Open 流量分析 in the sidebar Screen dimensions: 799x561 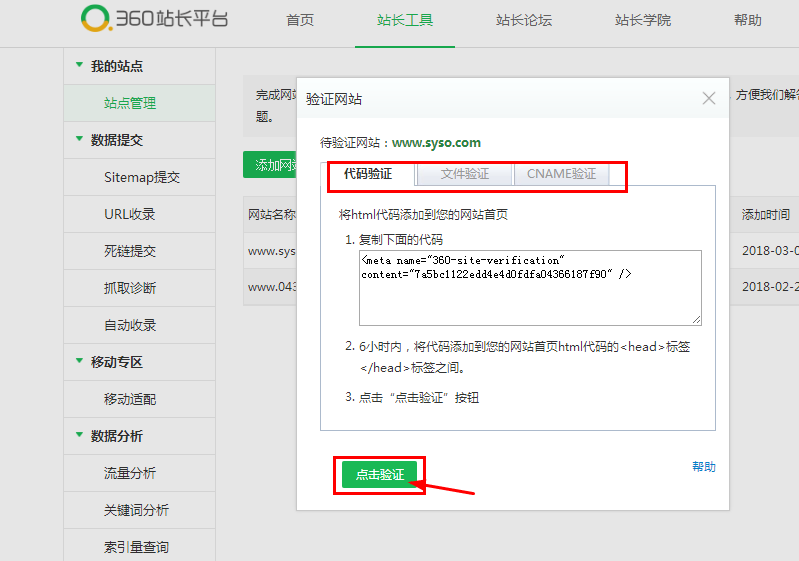click(130, 473)
